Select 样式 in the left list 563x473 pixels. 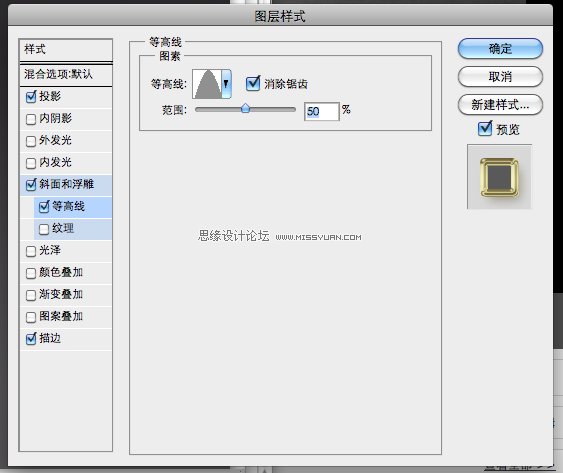[66, 50]
